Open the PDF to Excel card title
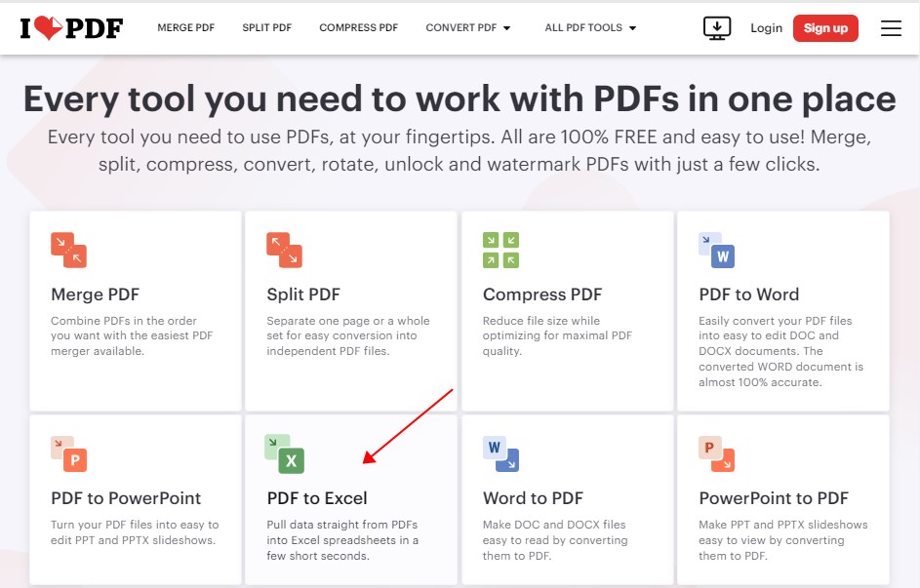920x588 pixels. click(x=317, y=498)
